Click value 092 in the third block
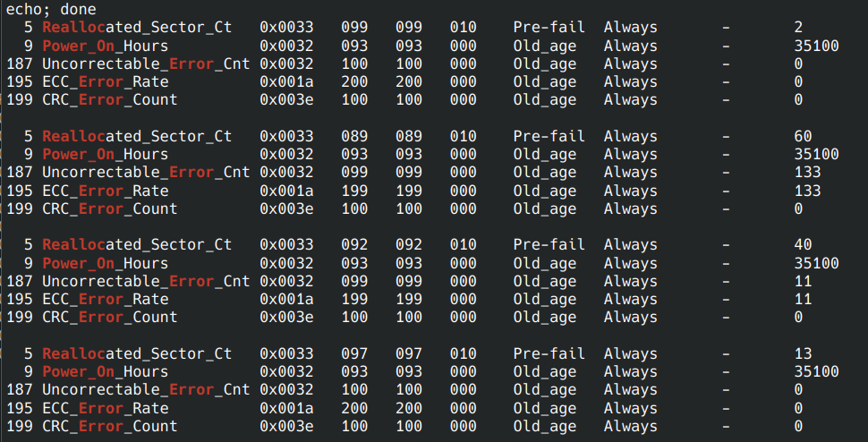 click(x=354, y=244)
